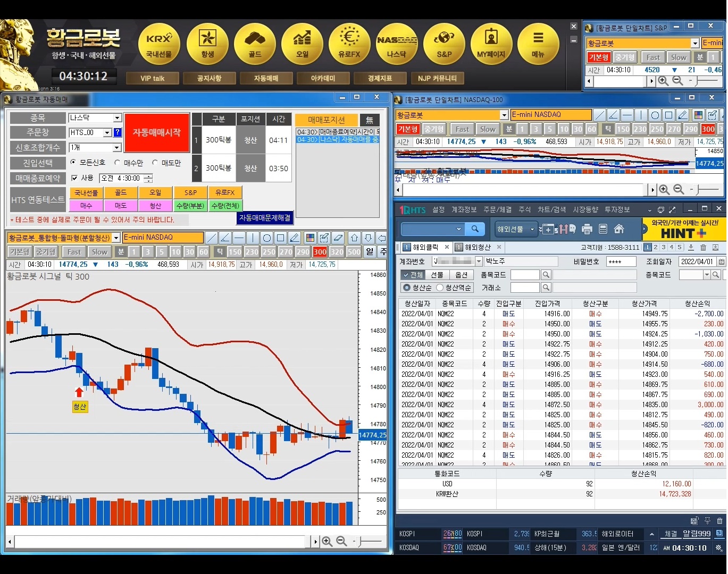The image size is (728, 574).
Task: Select rectangle tool in NASDAQ-100 chart toolbar
Action: tap(669, 115)
